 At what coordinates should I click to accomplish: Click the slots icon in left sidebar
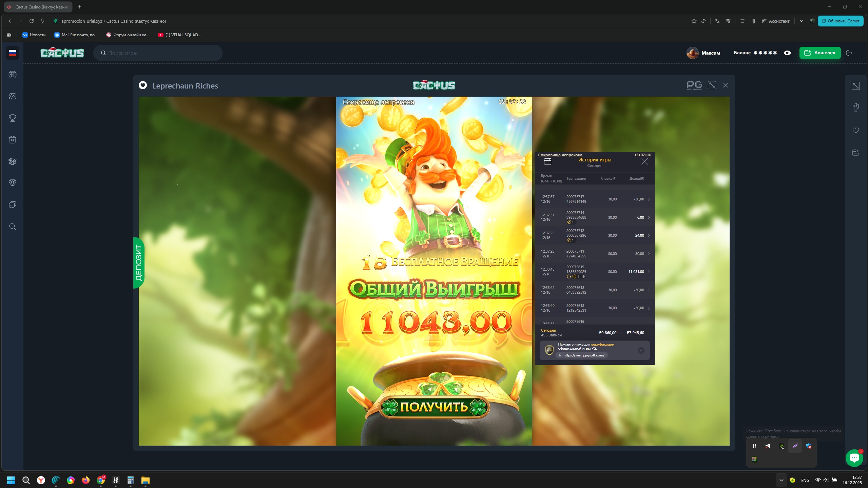pyautogui.click(x=13, y=75)
